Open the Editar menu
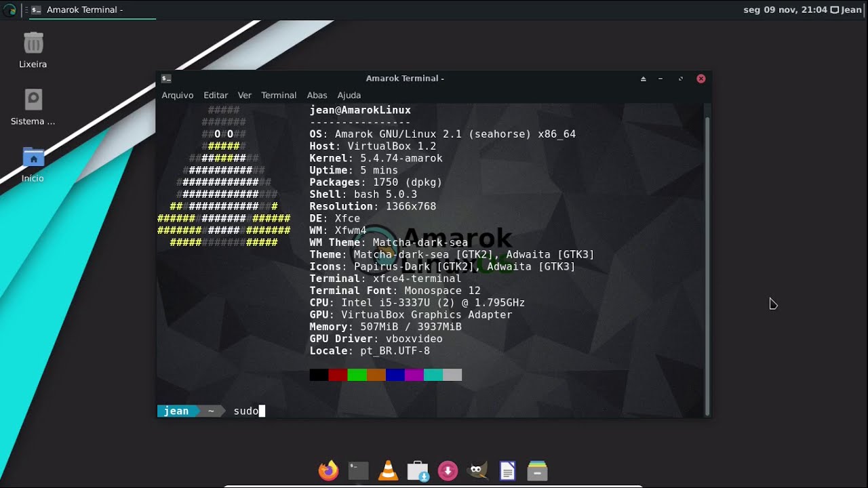Image resolution: width=868 pixels, height=488 pixels. click(x=216, y=96)
